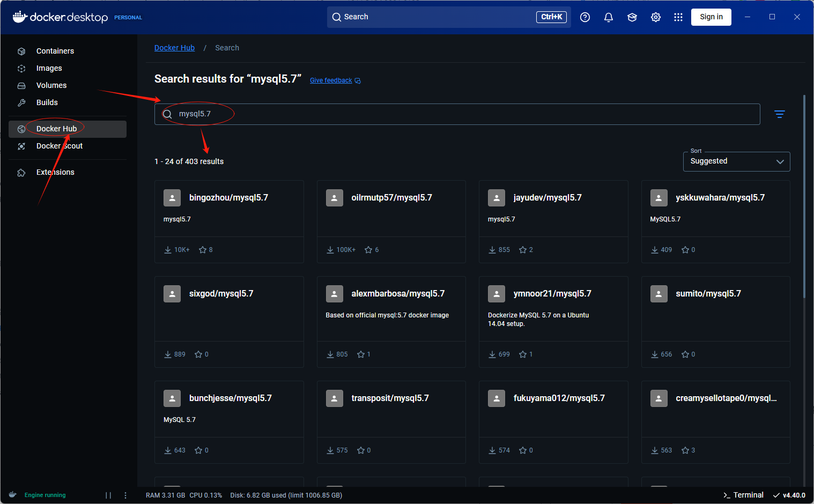Screen dimensions: 814x504
Task: Select sixgod/mysql5.7 repository
Action: point(229,322)
